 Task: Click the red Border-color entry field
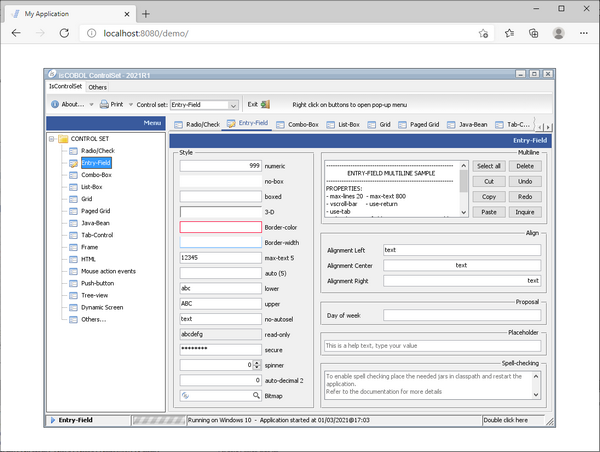[221, 227]
